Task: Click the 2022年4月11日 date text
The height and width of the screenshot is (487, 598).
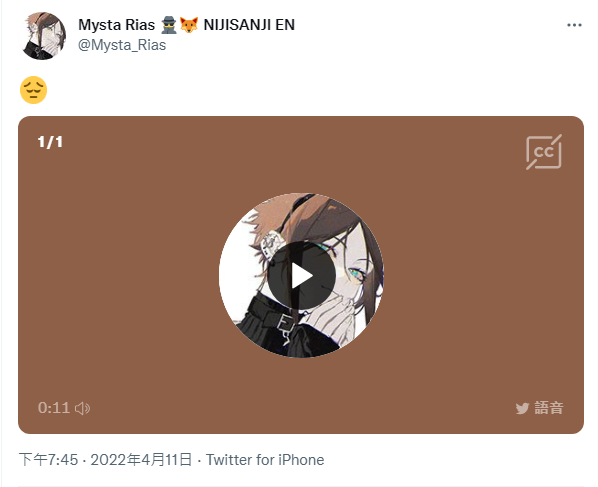Action: point(141,460)
